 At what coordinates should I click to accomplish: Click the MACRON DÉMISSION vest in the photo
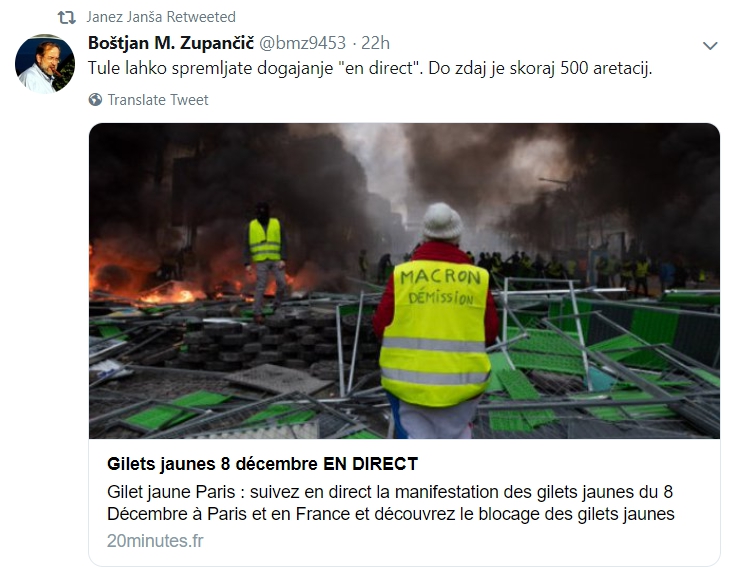436,332
